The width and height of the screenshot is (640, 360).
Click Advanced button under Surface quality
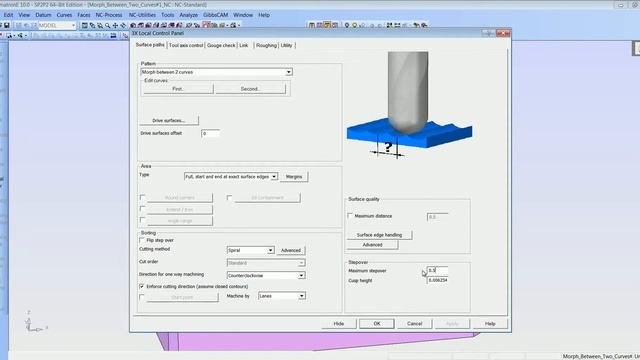coord(372,244)
